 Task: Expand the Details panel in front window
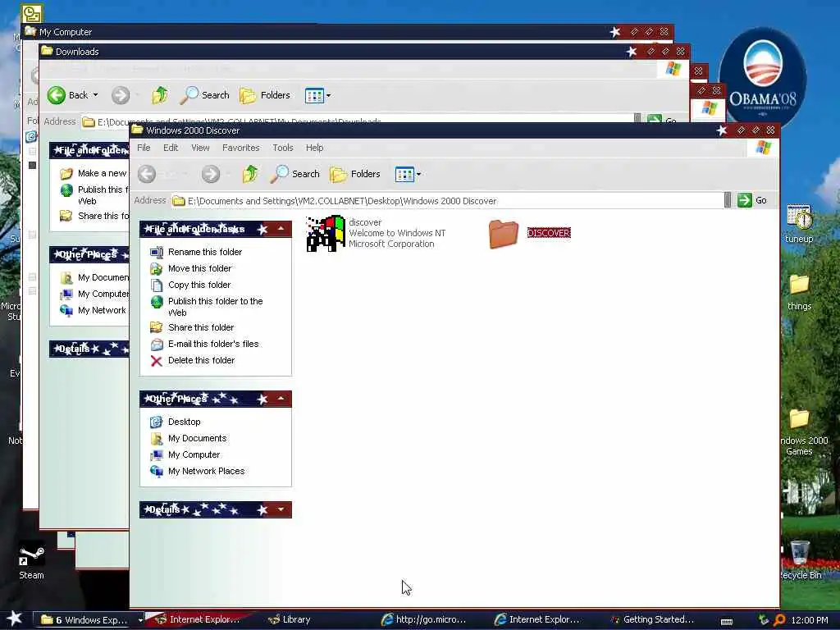pyautogui.click(x=281, y=509)
